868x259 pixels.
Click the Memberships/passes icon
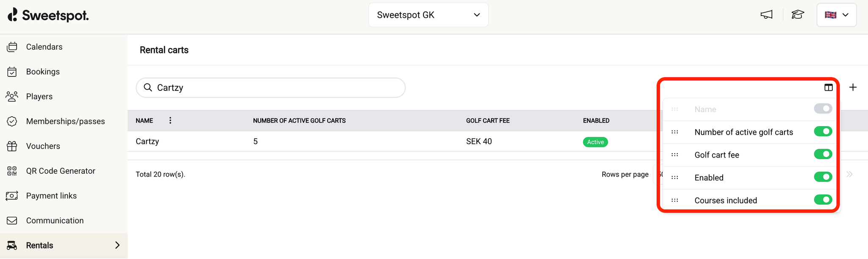click(x=12, y=121)
